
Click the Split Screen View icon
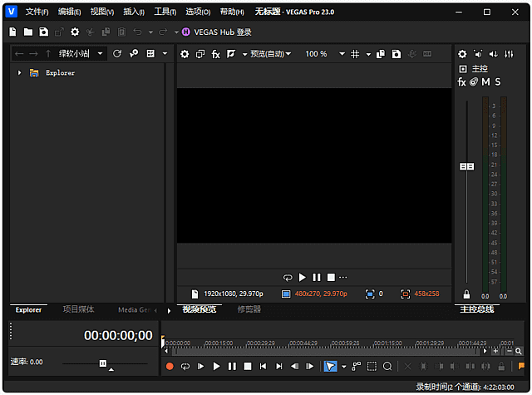pyautogui.click(x=231, y=54)
